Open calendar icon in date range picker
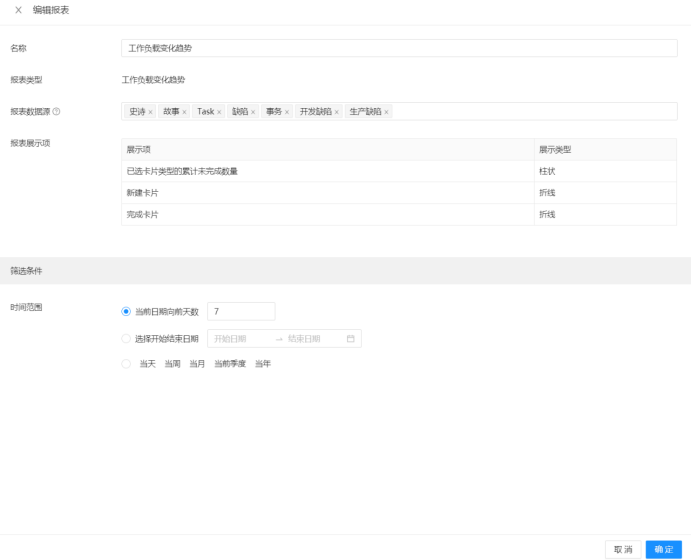The width and height of the screenshot is (692, 560). [x=351, y=339]
